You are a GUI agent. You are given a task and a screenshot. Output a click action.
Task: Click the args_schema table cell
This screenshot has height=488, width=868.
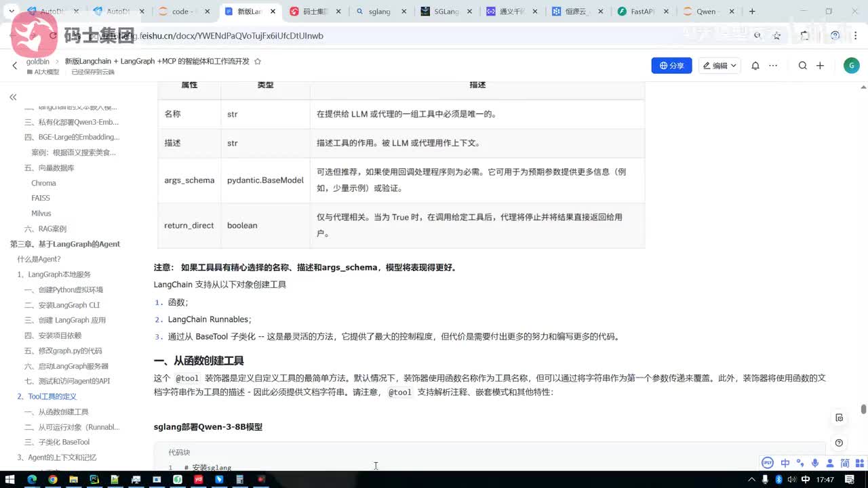tap(189, 180)
